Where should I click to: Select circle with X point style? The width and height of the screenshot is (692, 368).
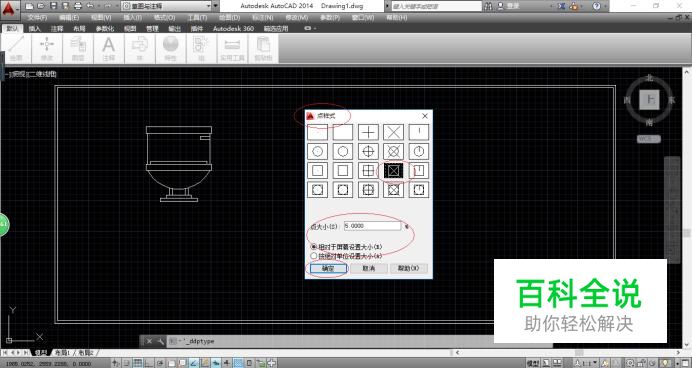(x=394, y=151)
